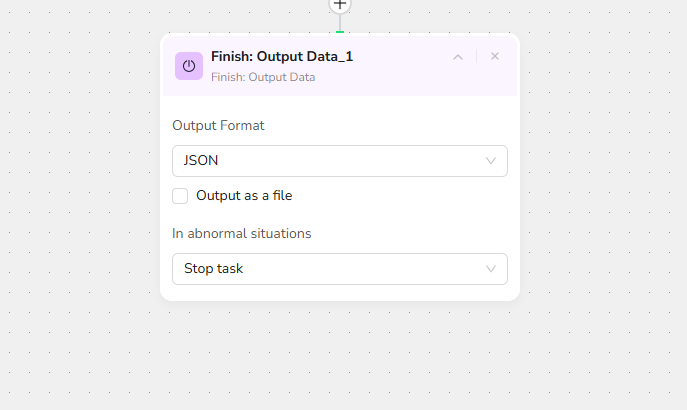Click the JSON value in Output Format

[x=202, y=161]
